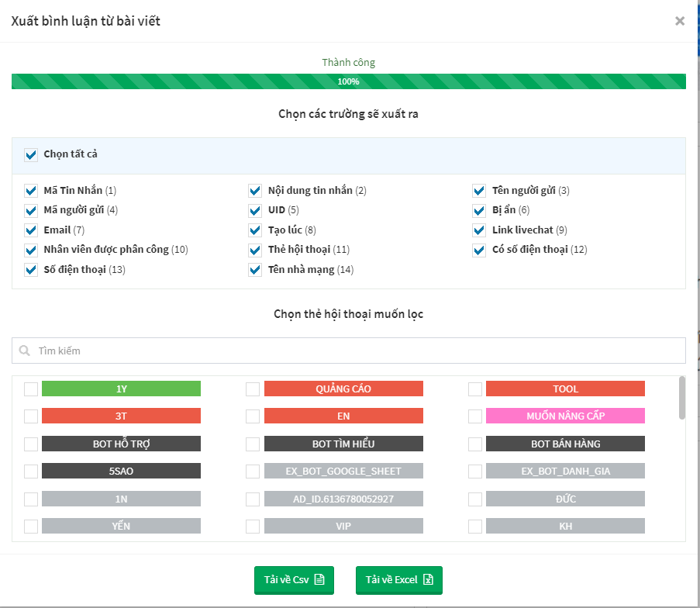Image resolution: width=700 pixels, height=608 pixels.
Task: Select the BOT BÁN HÀNG tag checkbox
Action: click(475, 444)
